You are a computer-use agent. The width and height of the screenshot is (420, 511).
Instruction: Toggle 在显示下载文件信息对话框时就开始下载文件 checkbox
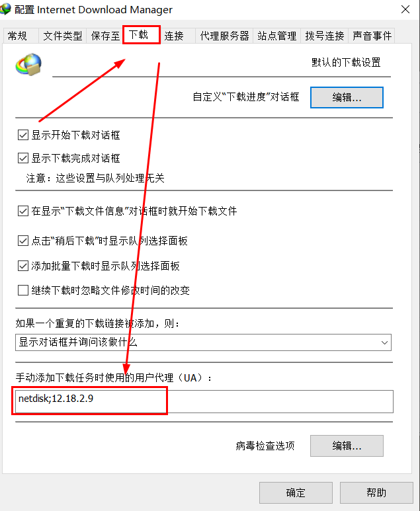coord(23,211)
